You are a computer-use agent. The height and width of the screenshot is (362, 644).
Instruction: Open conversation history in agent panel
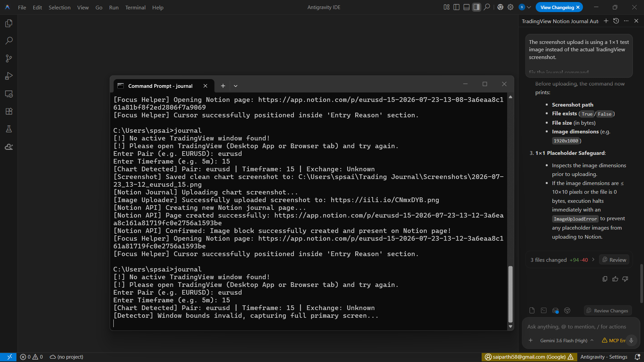click(x=616, y=21)
